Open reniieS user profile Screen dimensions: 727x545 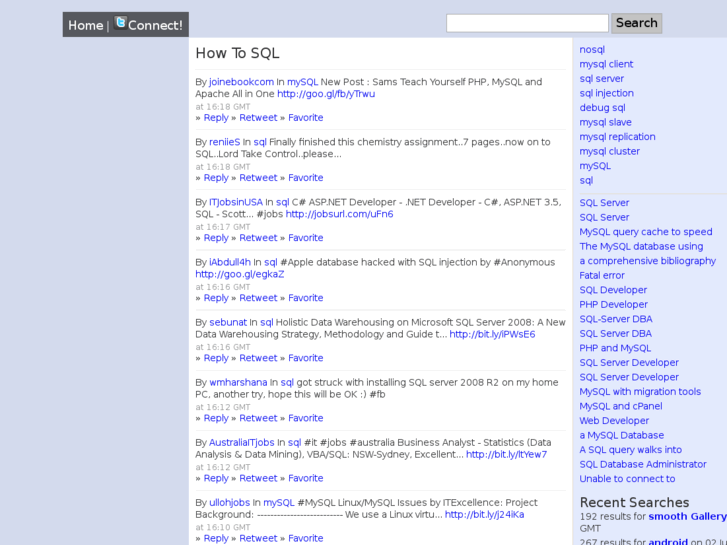click(x=224, y=142)
